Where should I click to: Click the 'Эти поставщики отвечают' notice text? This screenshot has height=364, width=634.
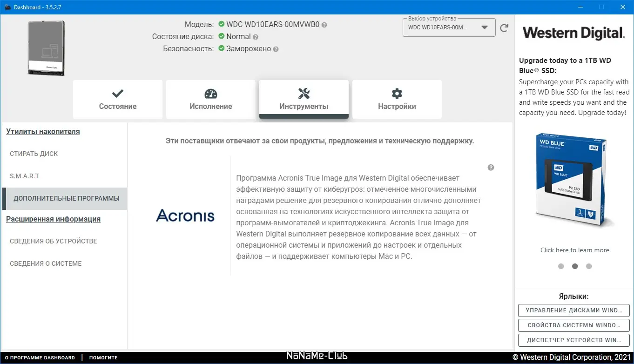coord(320,141)
